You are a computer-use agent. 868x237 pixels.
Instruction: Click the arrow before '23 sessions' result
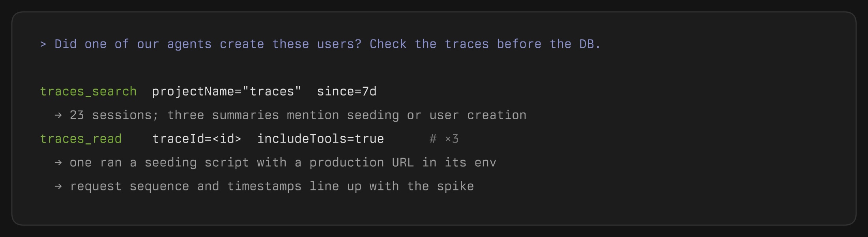tap(58, 115)
